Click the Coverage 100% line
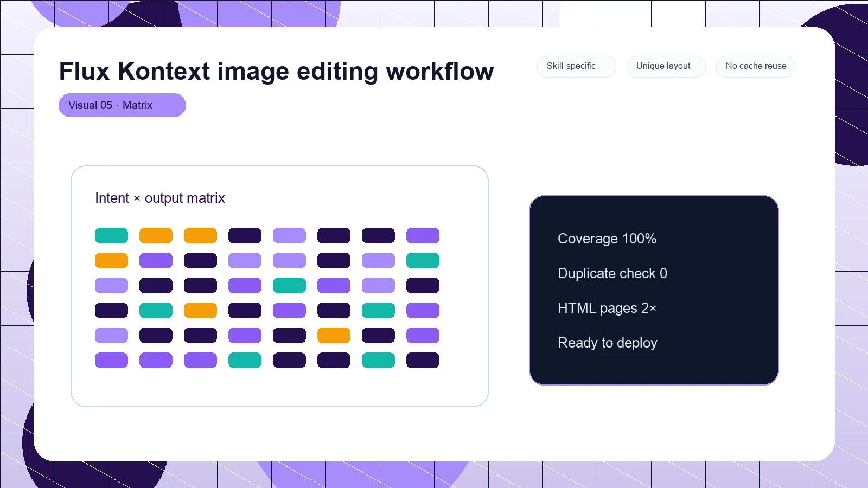 (607, 239)
